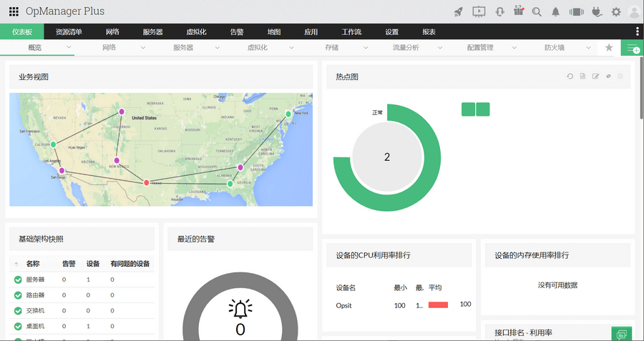Expand the 流量分析 dropdown arrow
Screen dimensions: 644x341
pos(440,48)
